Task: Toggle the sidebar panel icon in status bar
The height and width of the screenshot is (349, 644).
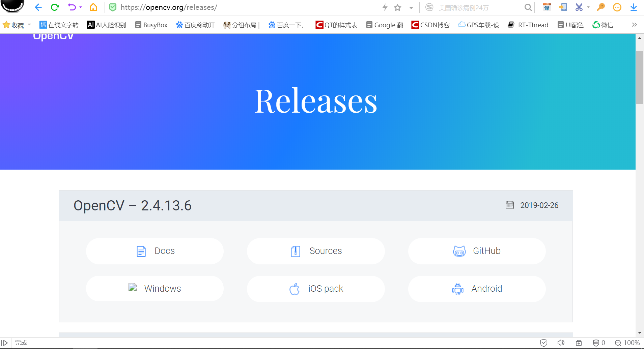Action: tap(5, 343)
